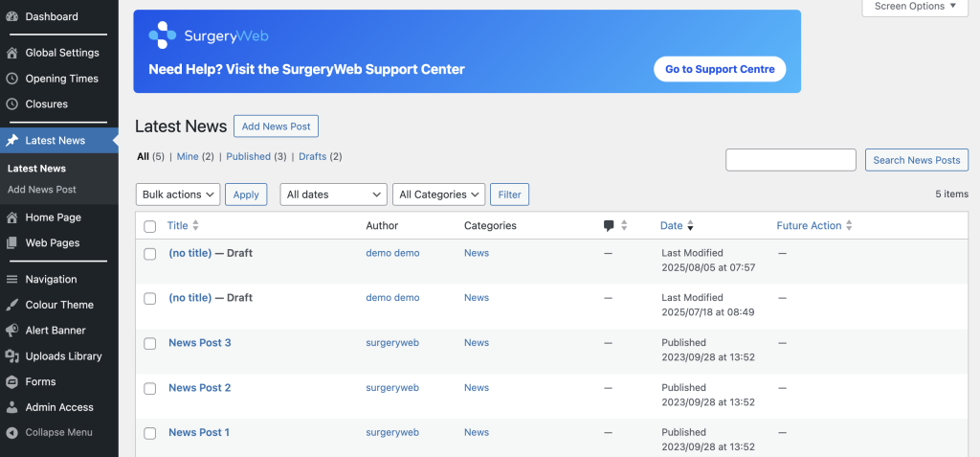The width and height of the screenshot is (980, 457).
Task: Open the News Post 3 title link
Action: [x=200, y=343]
